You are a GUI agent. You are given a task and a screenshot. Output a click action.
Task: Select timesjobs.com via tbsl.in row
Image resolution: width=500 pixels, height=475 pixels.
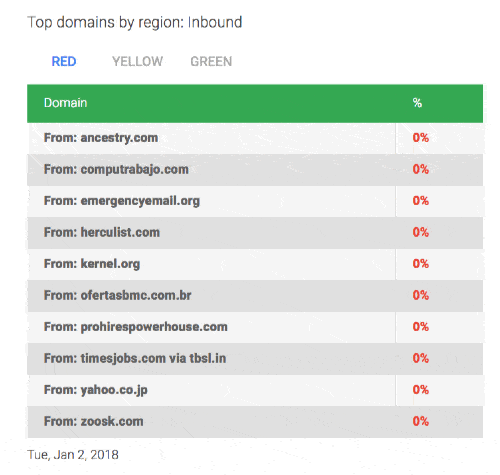click(255, 359)
